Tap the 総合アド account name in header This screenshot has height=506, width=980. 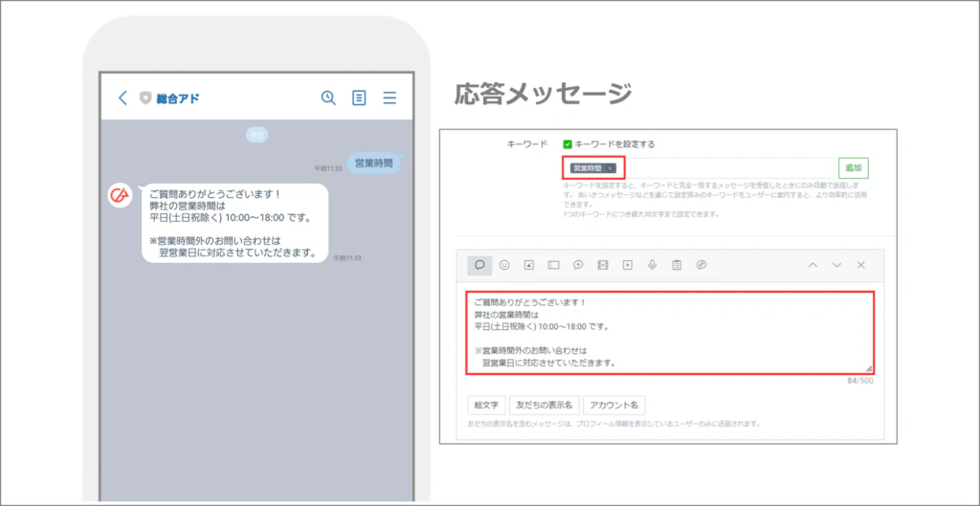click(x=178, y=99)
